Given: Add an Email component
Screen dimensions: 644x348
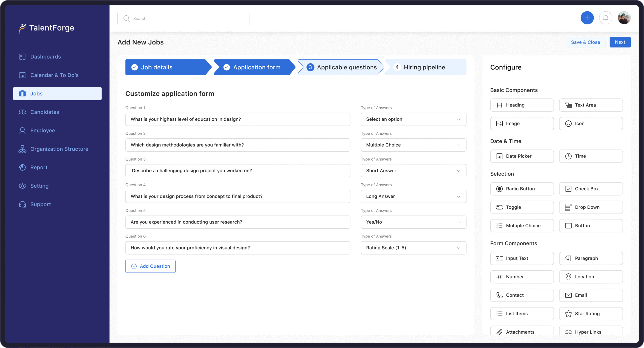Looking at the screenshot, I should (x=591, y=295).
